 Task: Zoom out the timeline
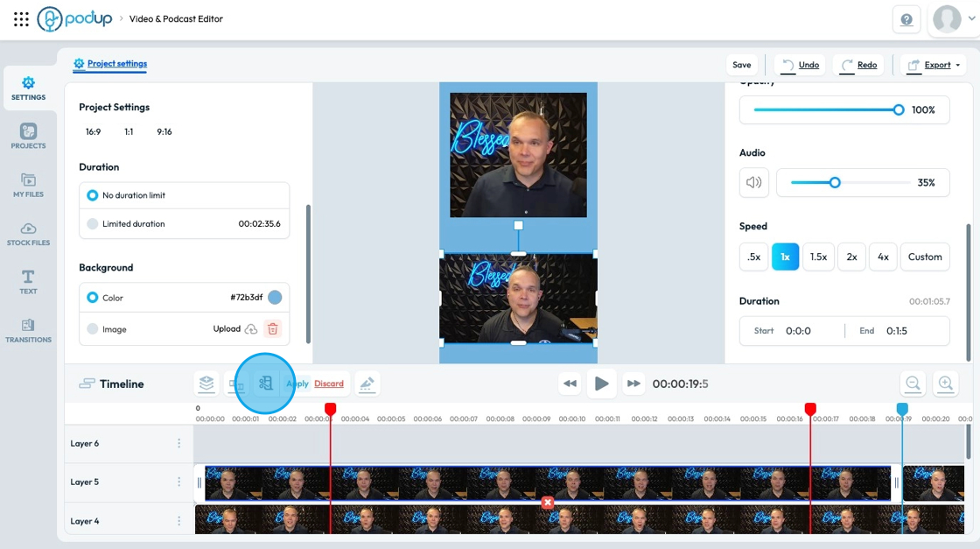click(913, 384)
